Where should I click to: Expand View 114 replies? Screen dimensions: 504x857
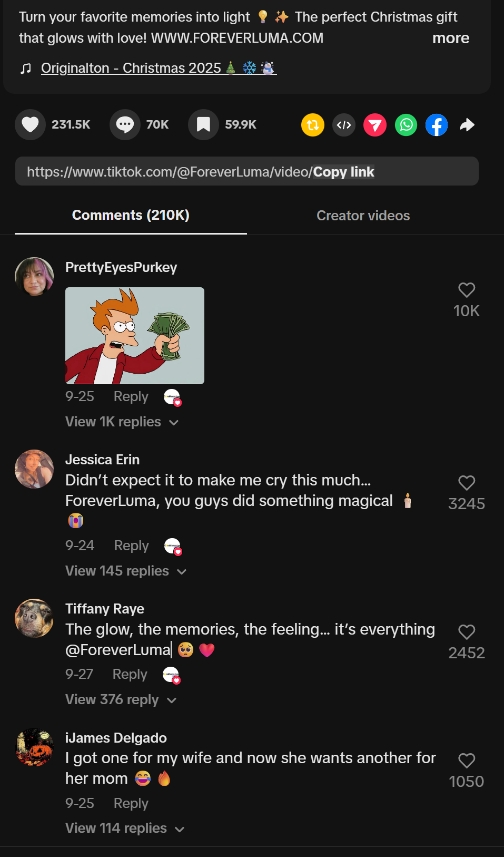(x=124, y=829)
